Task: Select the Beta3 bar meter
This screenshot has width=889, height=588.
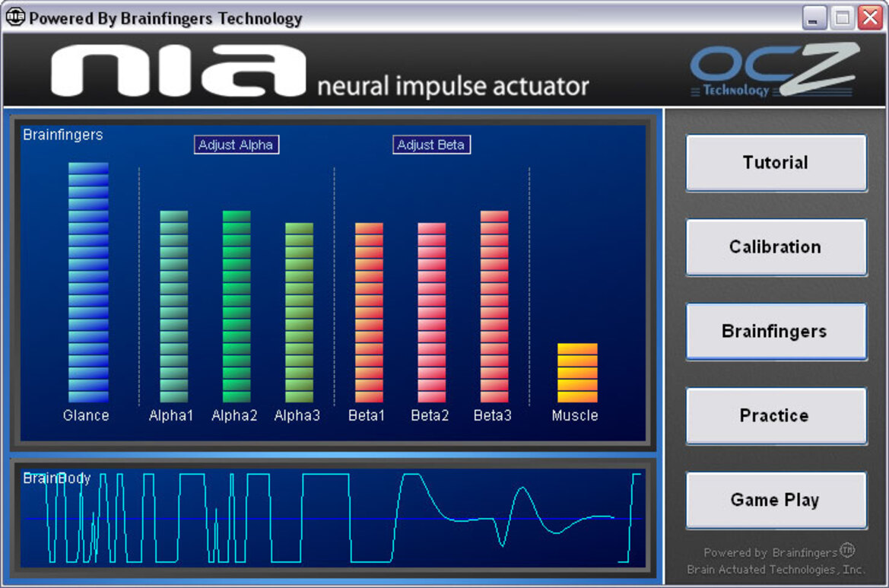Action: tap(494, 307)
